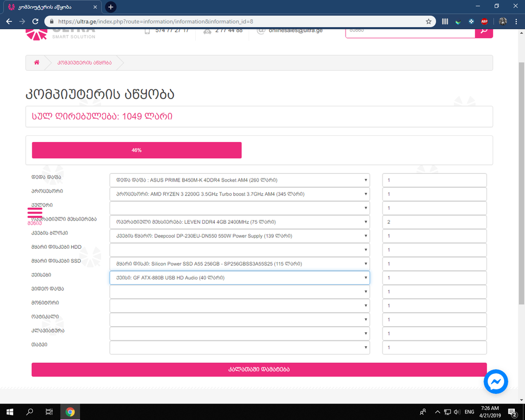Close the current browser tab

coord(95,7)
